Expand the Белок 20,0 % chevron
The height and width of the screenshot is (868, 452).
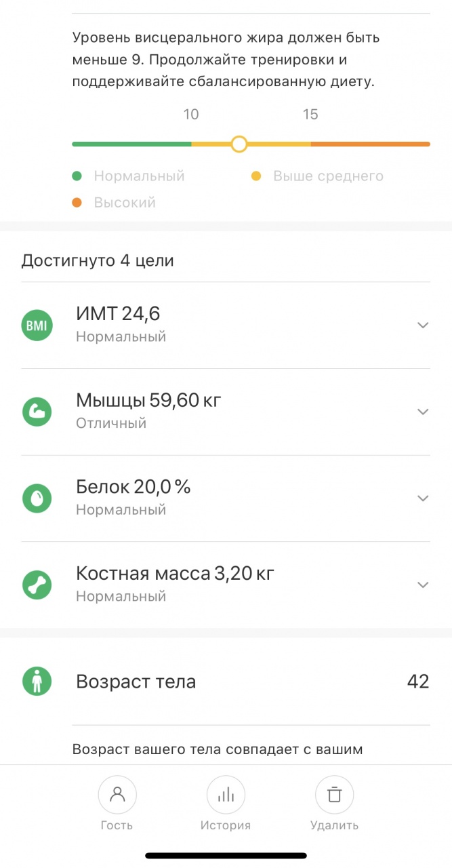pyautogui.click(x=423, y=498)
